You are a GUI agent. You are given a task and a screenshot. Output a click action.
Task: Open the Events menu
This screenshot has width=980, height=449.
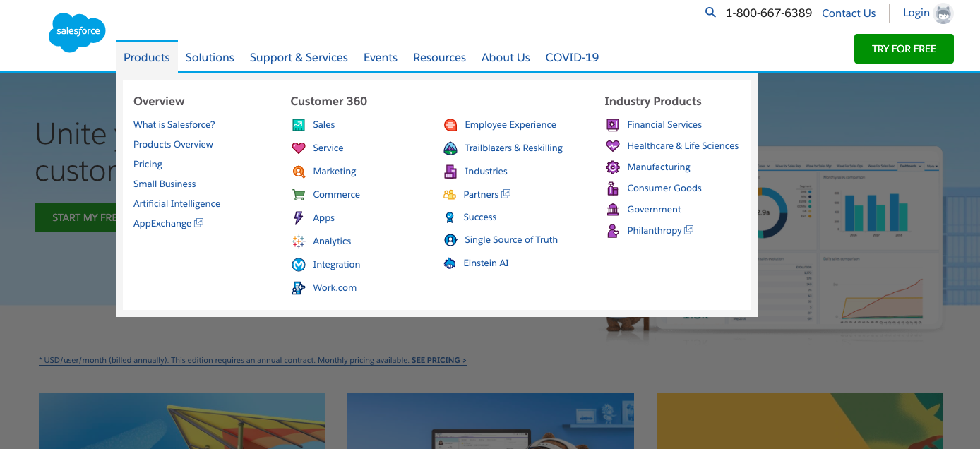(x=381, y=57)
